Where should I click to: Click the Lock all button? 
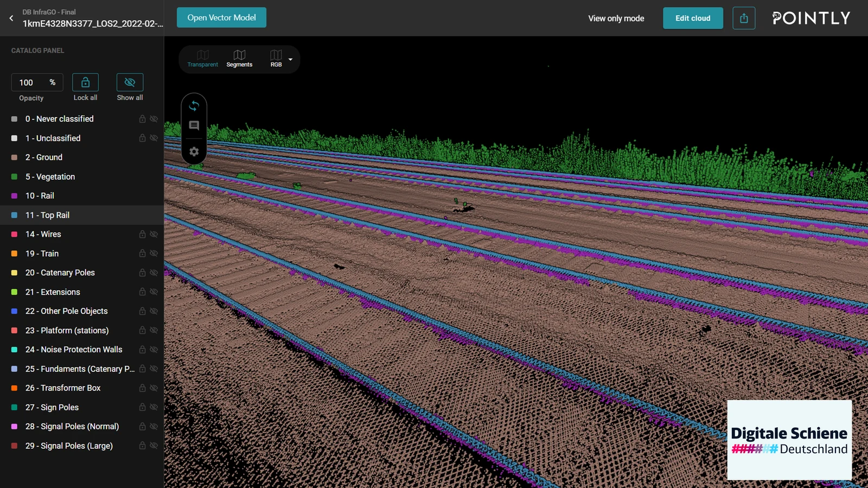[x=85, y=83]
